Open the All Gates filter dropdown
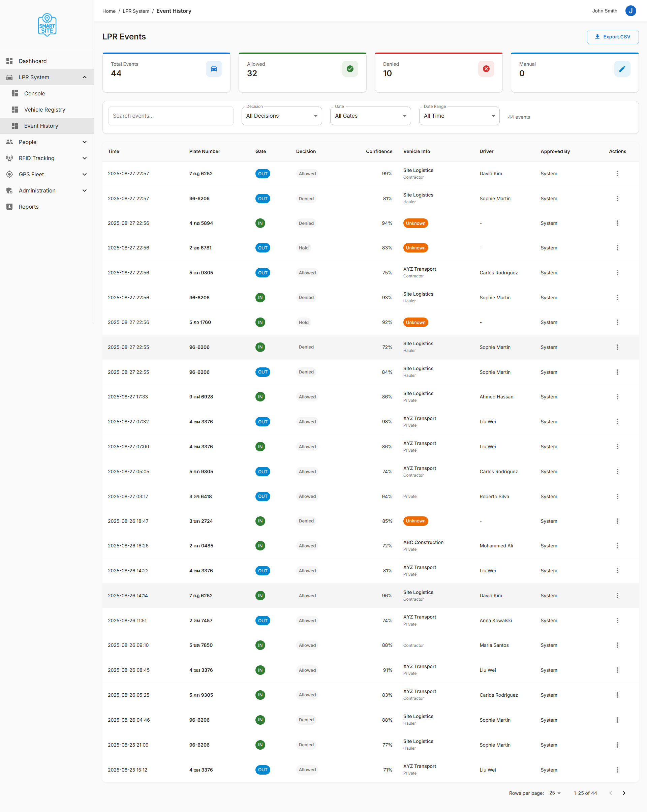 coord(370,116)
